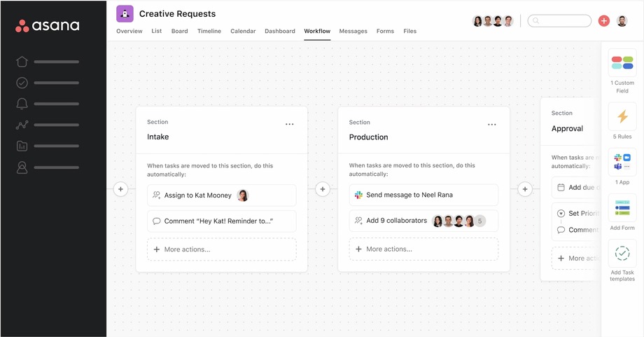The width and height of the screenshot is (644, 337).
Task: Open the Send message to Neel Rana action
Action: [423, 195]
